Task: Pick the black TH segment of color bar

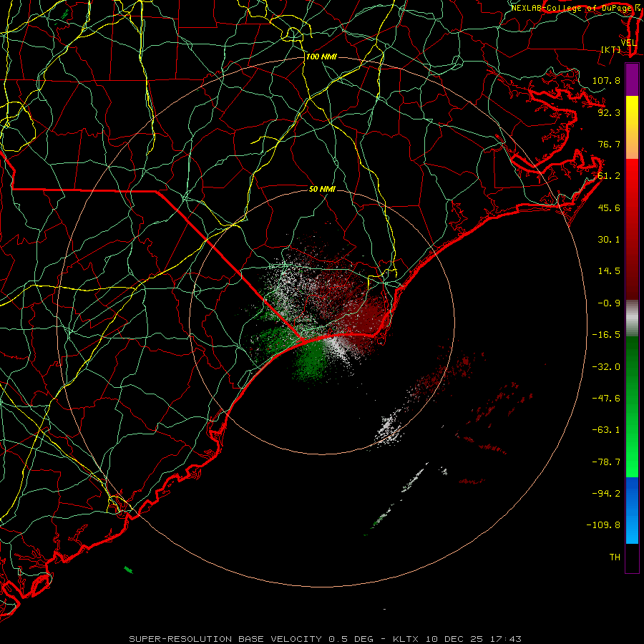Action: 632,557
